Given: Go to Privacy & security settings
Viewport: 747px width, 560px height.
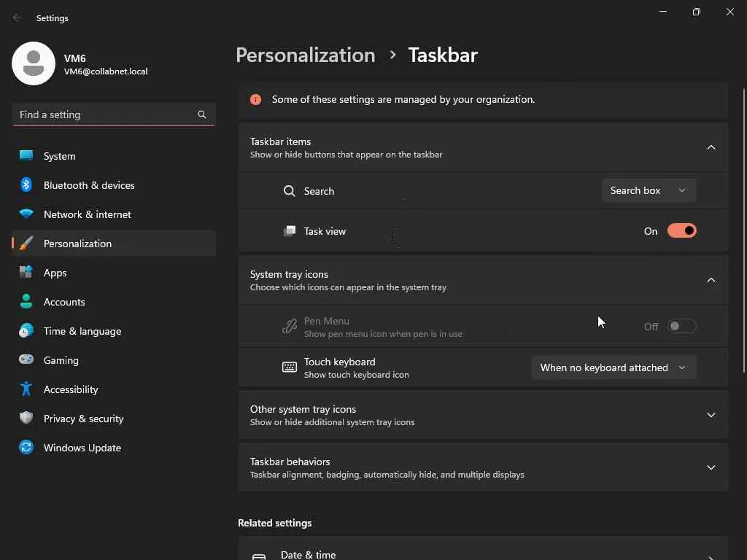Looking at the screenshot, I should 83,419.
